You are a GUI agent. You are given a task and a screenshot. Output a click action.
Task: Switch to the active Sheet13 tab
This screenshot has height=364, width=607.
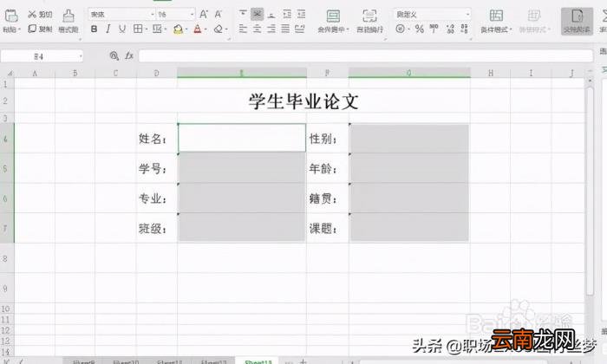pyautogui.click(x=258, y=361)
